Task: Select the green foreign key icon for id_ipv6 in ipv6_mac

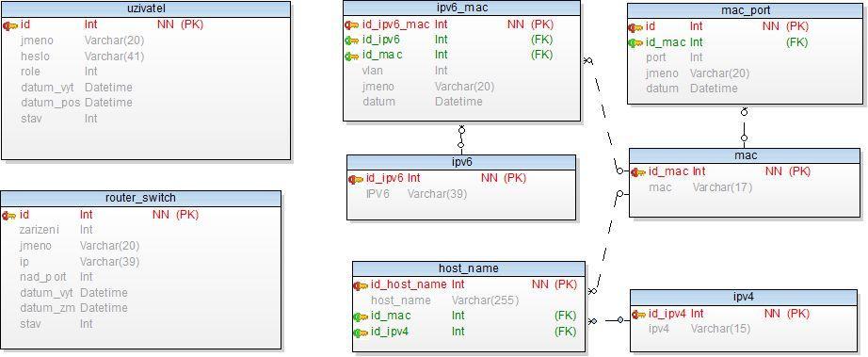Action: 352,40
